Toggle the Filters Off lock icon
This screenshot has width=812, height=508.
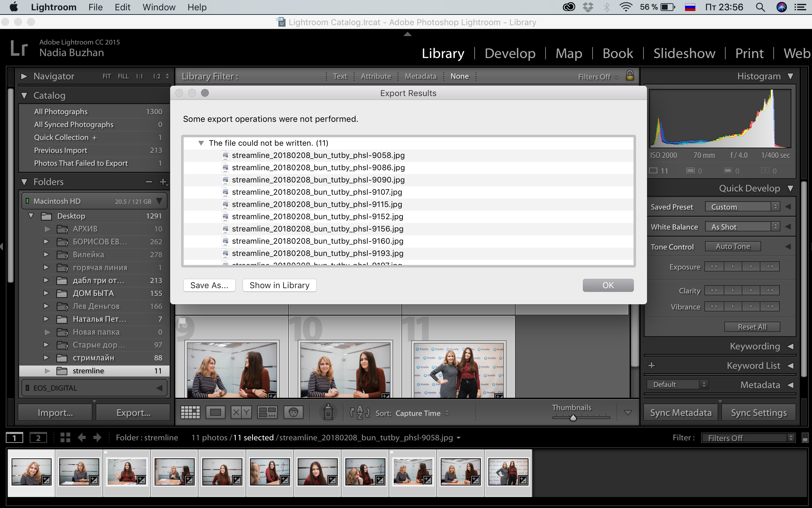[631, 76]
